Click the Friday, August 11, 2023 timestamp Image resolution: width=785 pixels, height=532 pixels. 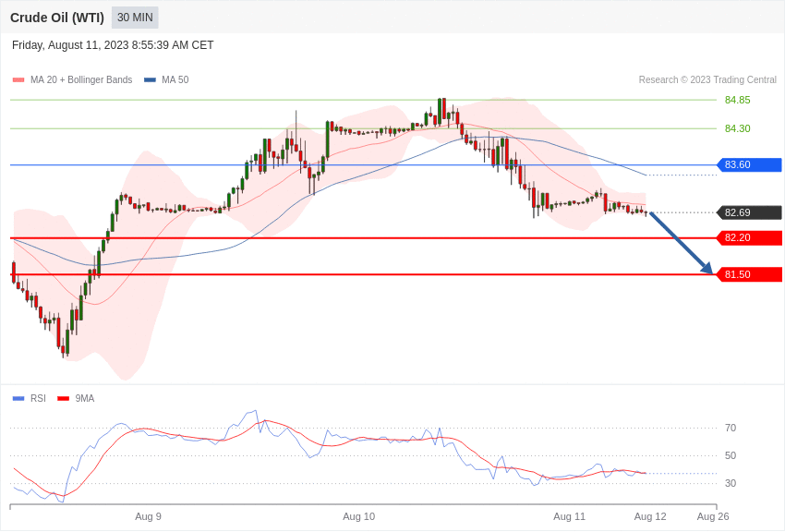[113, 45]
